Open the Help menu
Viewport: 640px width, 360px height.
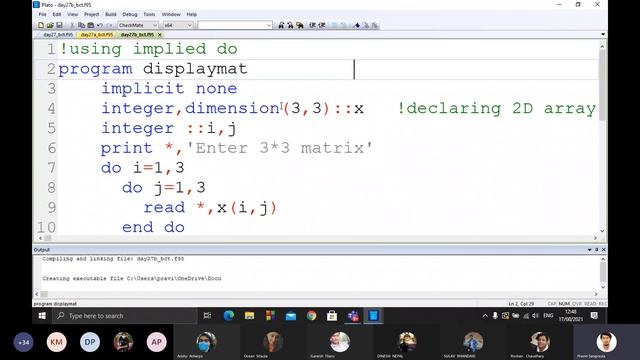point(192,14)
